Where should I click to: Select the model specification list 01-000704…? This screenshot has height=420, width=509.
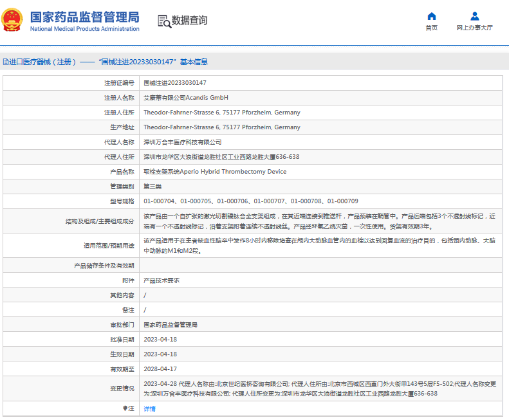point(251,201)
